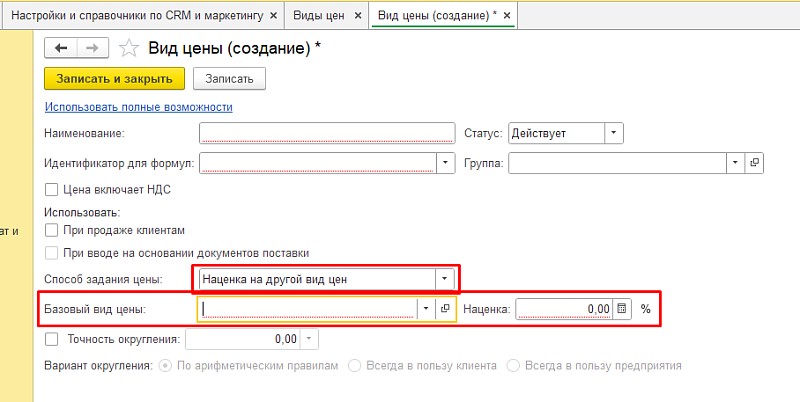Open calculator icon in Наценка field
This screenshot has height=402, width=800.
(x=622, y=309)
